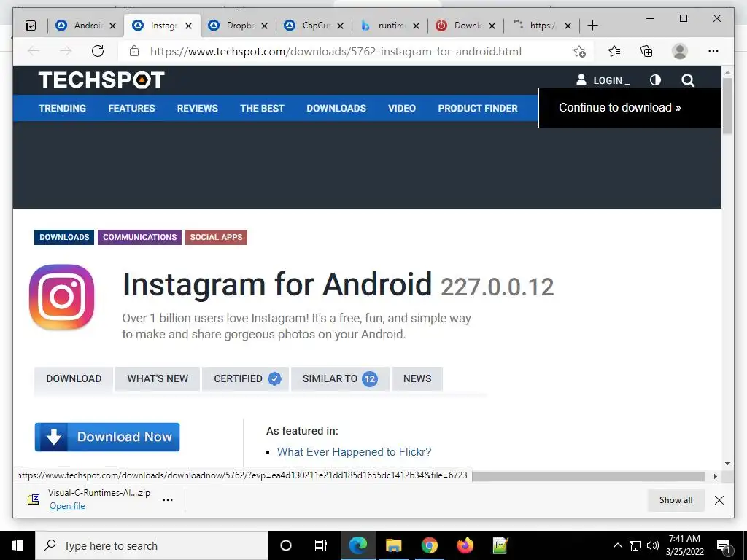Open Task View in taskbar

[321, 545]
